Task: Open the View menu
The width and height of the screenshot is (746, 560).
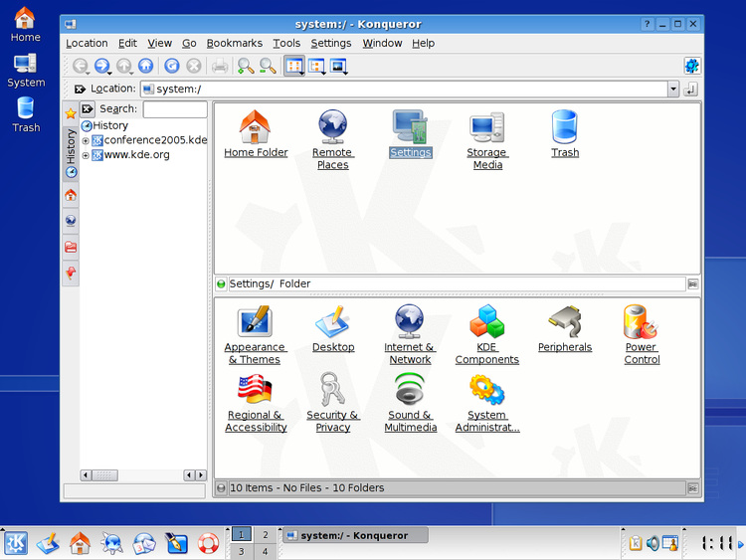Action: tap(159, 44)
